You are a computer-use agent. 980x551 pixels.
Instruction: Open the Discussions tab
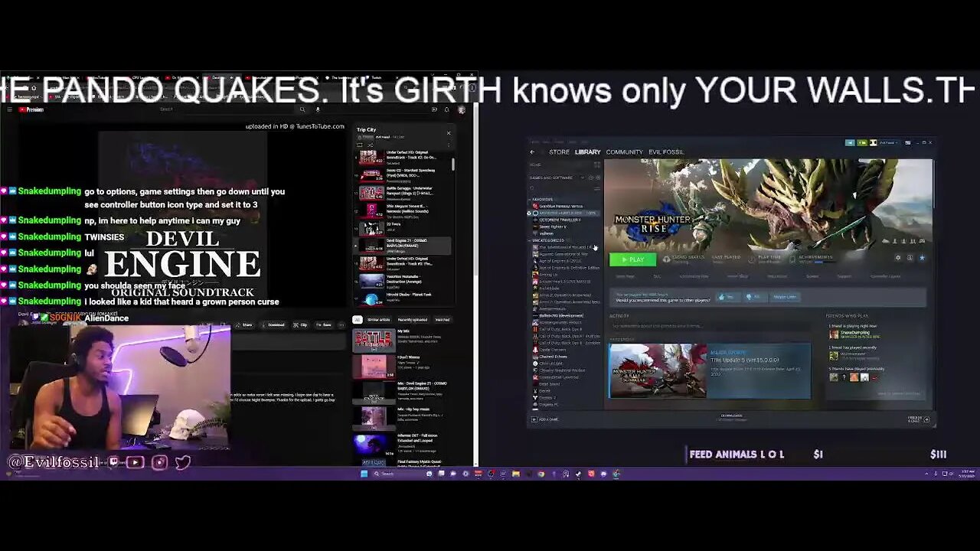[x=776, y=276]
